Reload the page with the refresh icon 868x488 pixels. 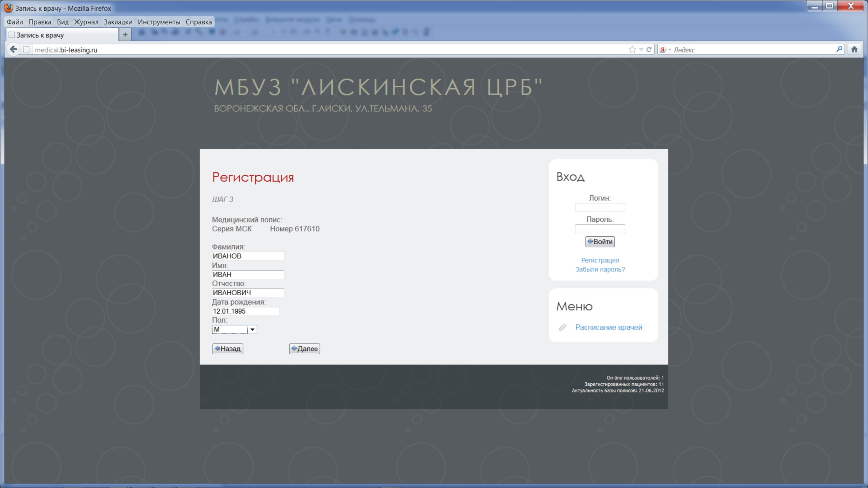click(649, 50)
